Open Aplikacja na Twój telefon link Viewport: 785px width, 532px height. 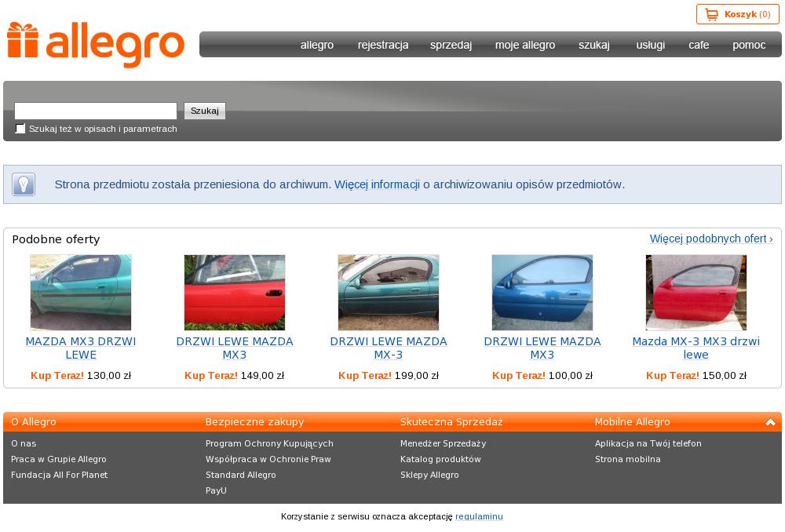[648, 443]
